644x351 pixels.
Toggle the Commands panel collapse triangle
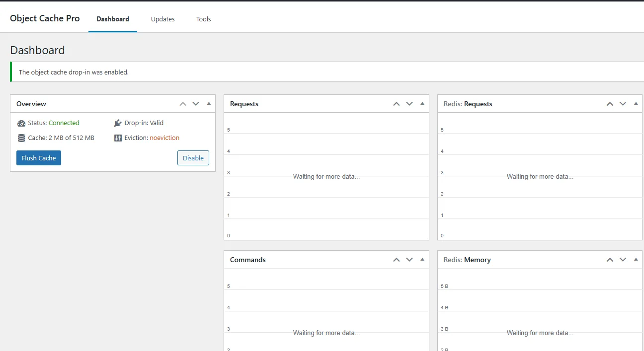pos(422,260)
